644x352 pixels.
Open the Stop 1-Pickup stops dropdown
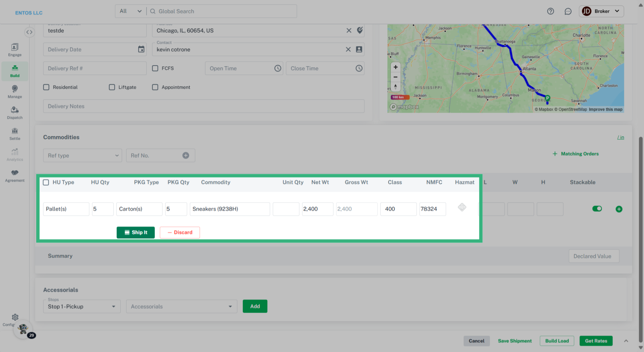coord(82,307)
